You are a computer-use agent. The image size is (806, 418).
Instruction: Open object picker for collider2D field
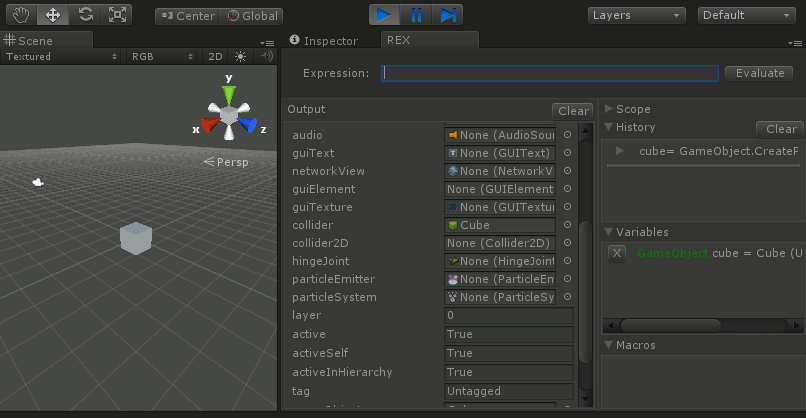[567, 243]
